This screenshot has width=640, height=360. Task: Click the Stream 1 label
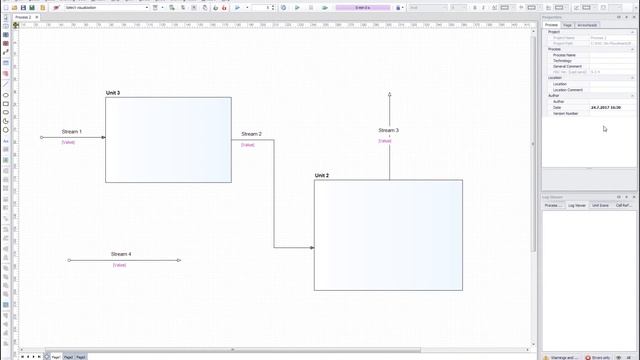tap(71, 131)
